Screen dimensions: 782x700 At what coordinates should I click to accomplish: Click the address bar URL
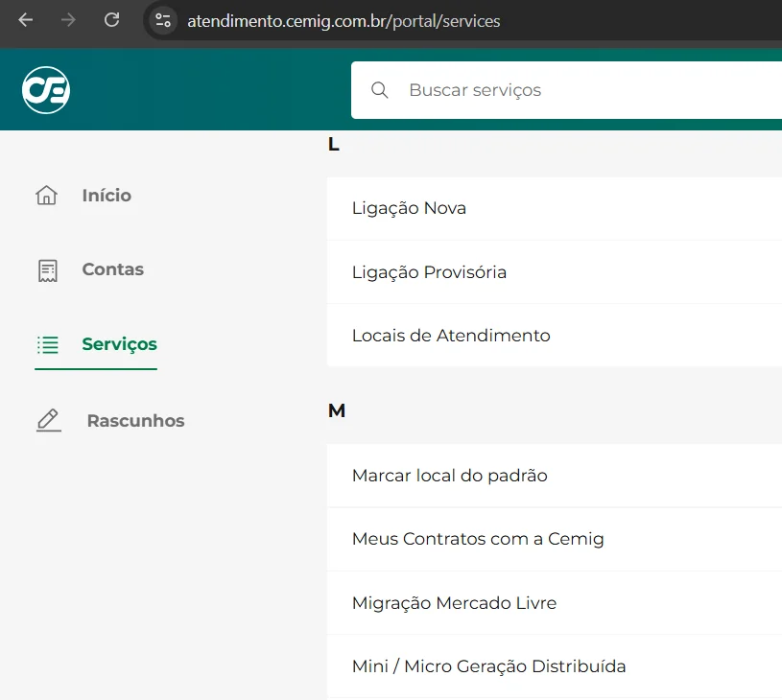(x=344, y=21)
